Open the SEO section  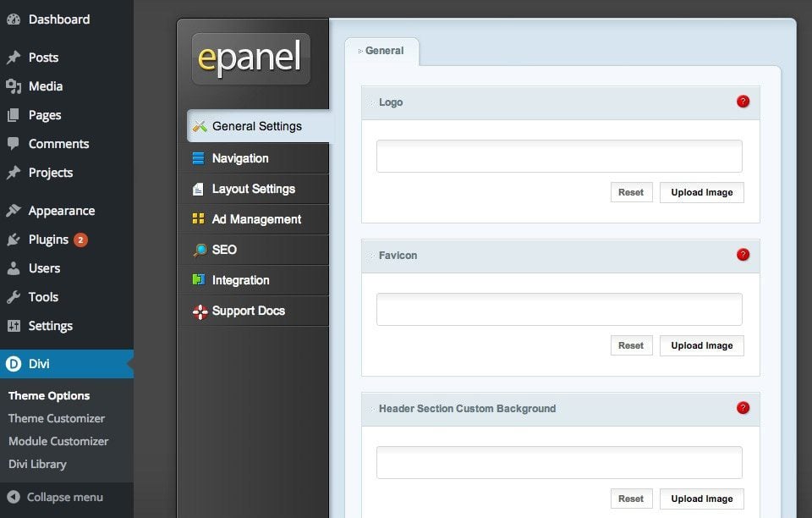coord(254,250)
